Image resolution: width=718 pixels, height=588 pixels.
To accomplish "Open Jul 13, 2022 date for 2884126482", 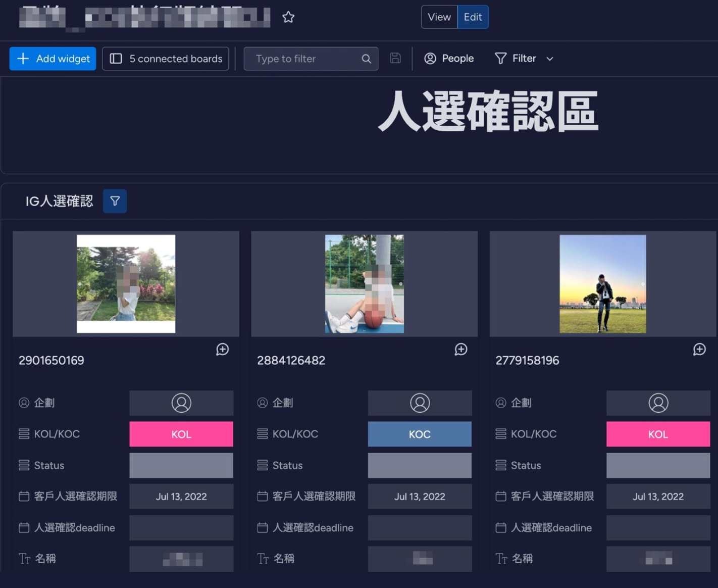I will pos(420,497).
